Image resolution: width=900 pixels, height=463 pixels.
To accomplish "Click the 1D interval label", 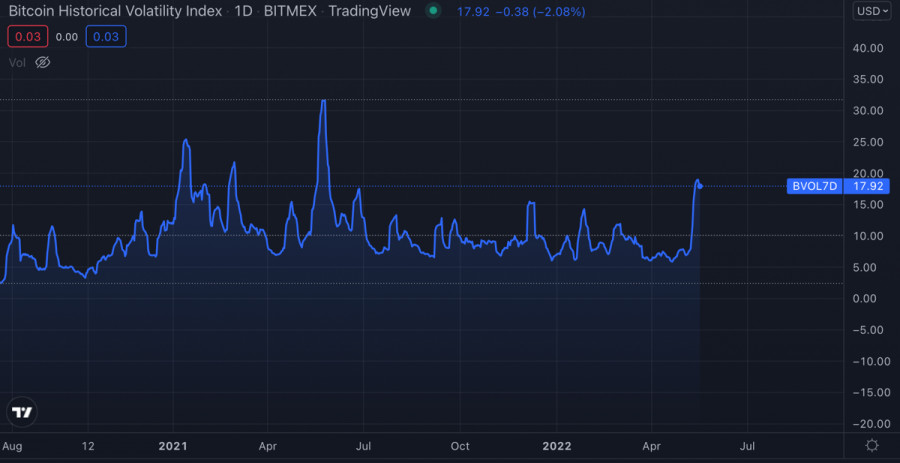I will (x=243, y=11).
